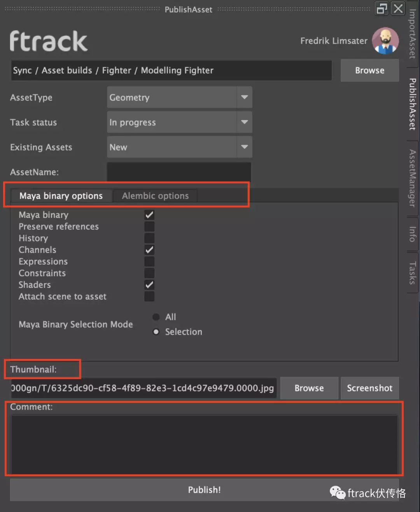Select the PublishAsset side tab

tap(412, 104)
